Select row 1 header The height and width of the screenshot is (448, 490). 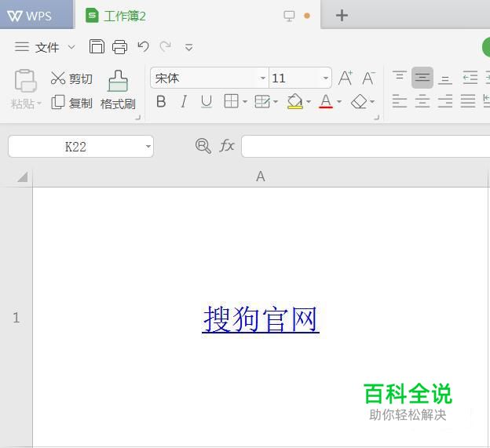16,317
